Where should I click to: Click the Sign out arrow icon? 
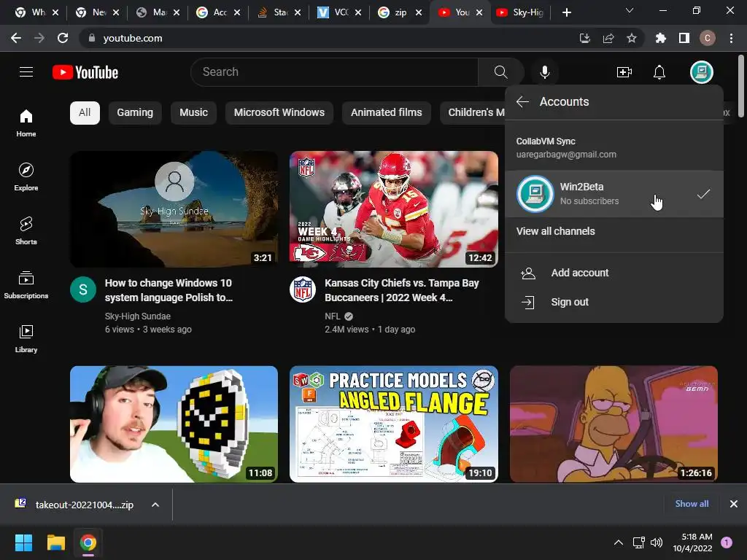tap(528, 302)
